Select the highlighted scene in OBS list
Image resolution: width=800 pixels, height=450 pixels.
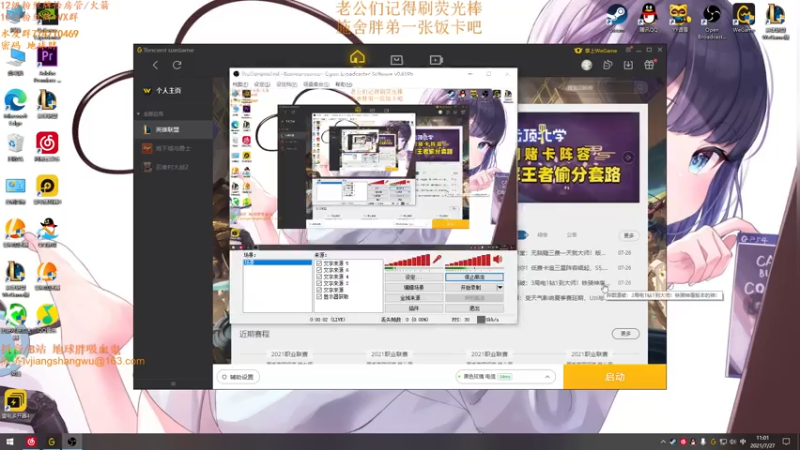[278, 262]
